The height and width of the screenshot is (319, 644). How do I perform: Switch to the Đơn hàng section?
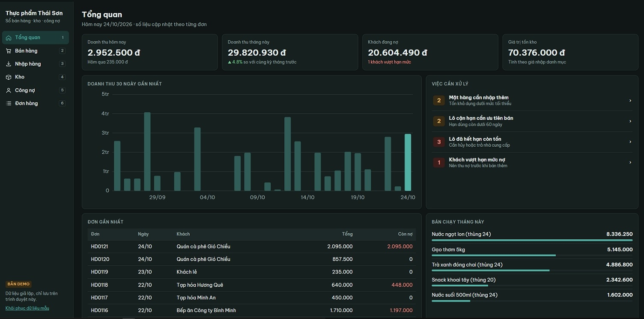point(36,103)
